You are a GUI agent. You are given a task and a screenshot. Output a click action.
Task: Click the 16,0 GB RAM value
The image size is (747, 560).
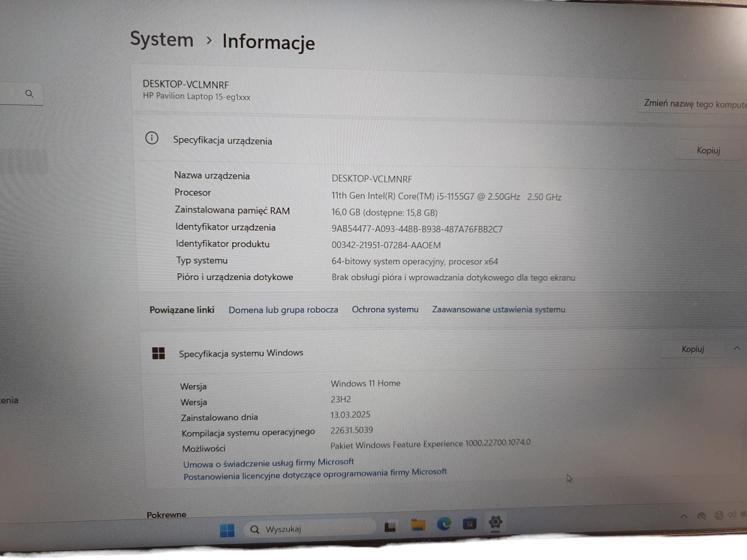(x=384, y=212)
